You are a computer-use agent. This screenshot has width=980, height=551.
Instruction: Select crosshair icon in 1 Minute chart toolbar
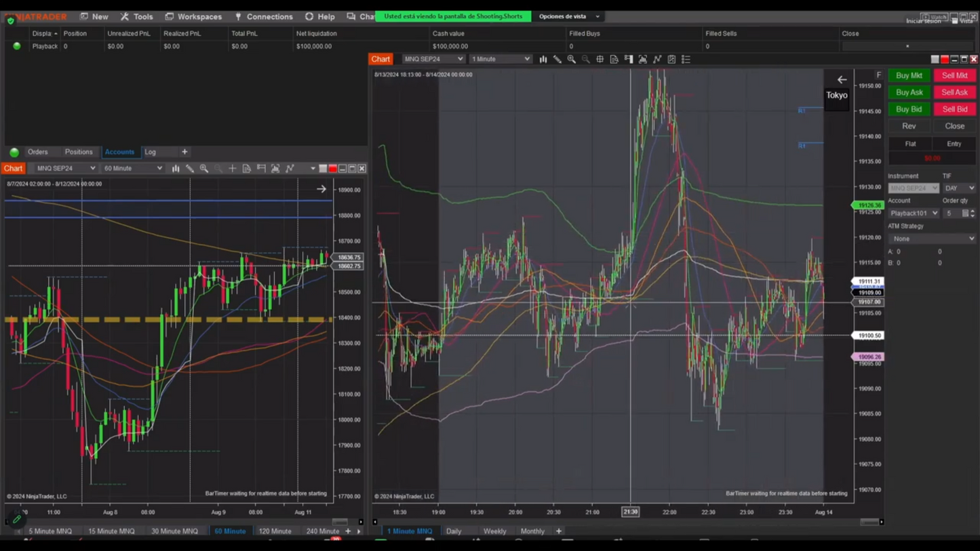click(x=600, y=60)
